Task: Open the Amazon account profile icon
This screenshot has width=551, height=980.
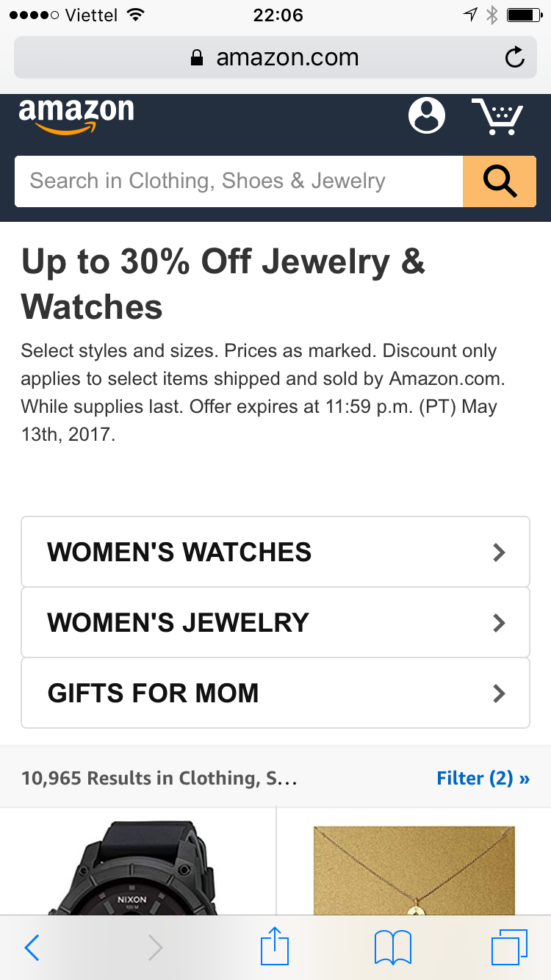Action: (x=427, y=116)
